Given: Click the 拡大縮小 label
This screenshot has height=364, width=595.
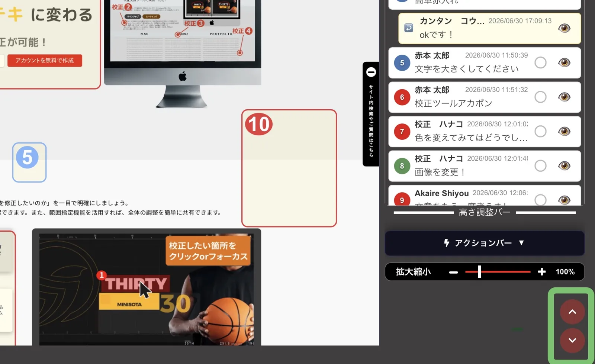Looking at the screenshot, I should [x=413, y=272].
